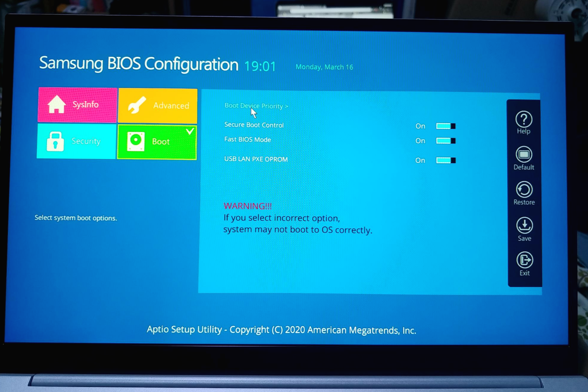The image size is (588, 392).
Task: Click the Security padlock icon
Action: [x=55, y=141]
